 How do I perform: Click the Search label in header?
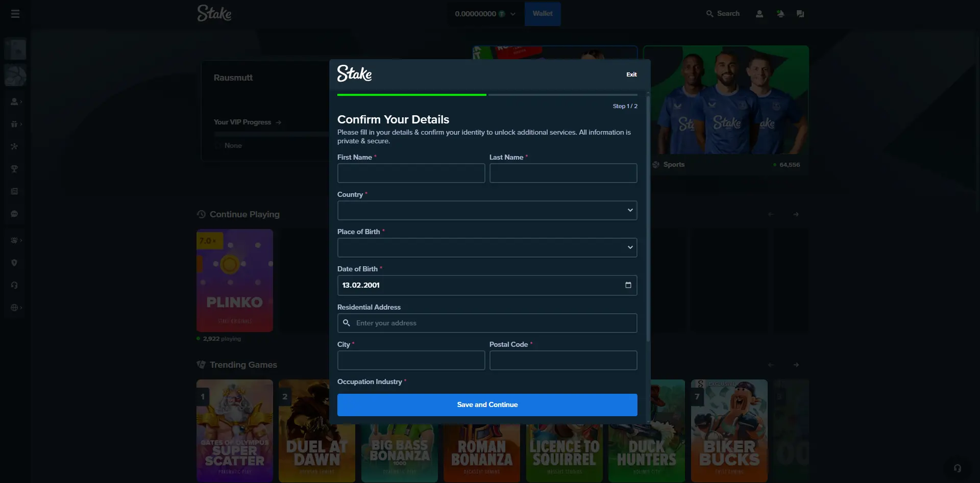tap(728, 14)
